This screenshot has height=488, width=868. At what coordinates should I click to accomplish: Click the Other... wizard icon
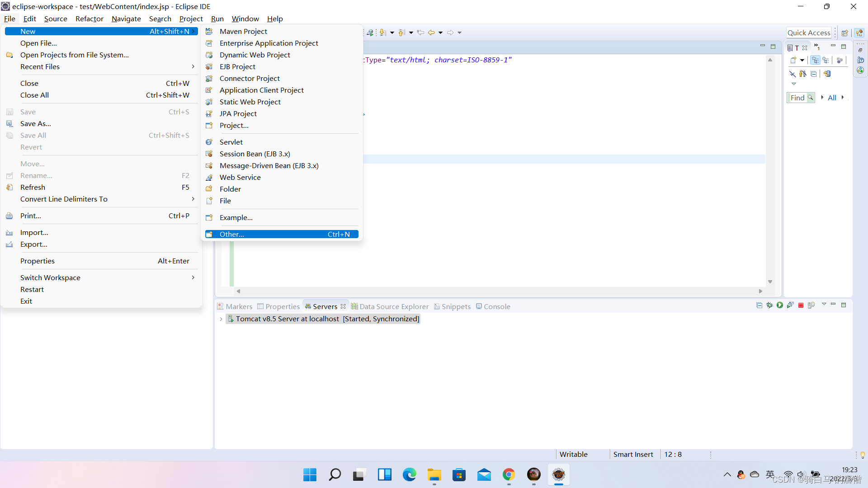click(x=209, y=234)
